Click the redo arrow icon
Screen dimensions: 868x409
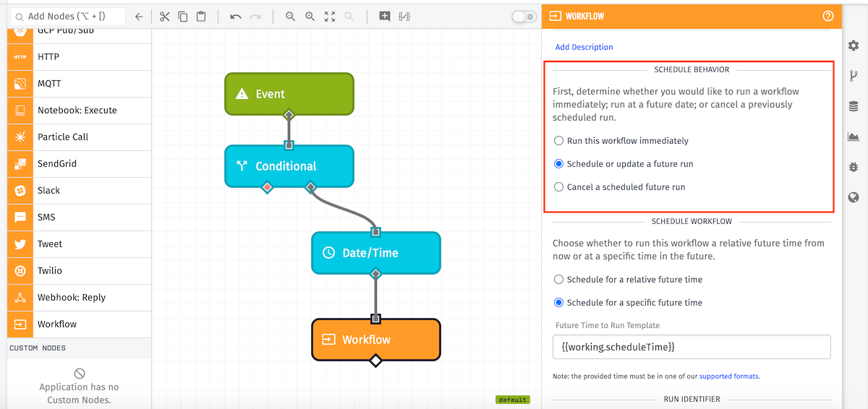255,17
